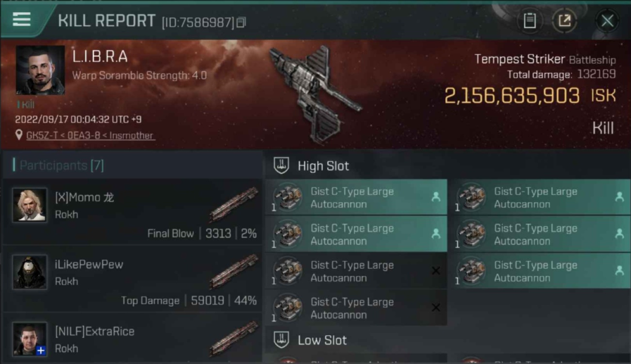631x364 pixels.
Task: View [X]Momo participant portrait
Action: tap(30, 205)
